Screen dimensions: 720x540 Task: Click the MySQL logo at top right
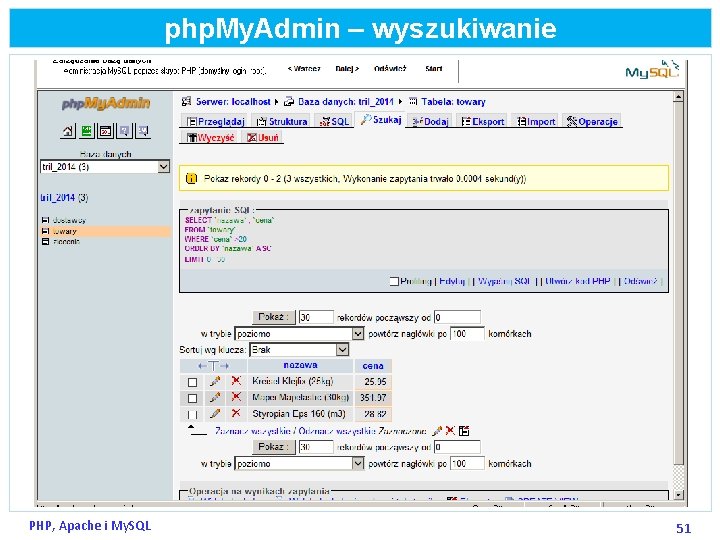tap(652, 70)
